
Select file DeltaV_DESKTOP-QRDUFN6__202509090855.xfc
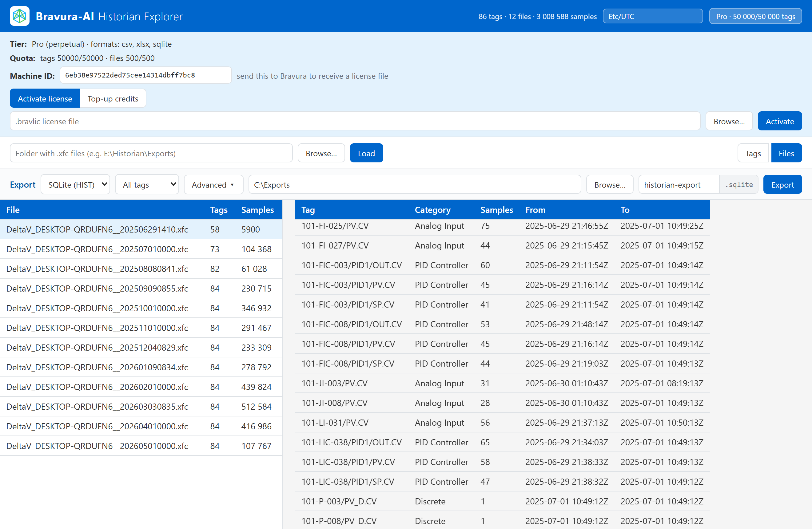[x=141, y=288]
